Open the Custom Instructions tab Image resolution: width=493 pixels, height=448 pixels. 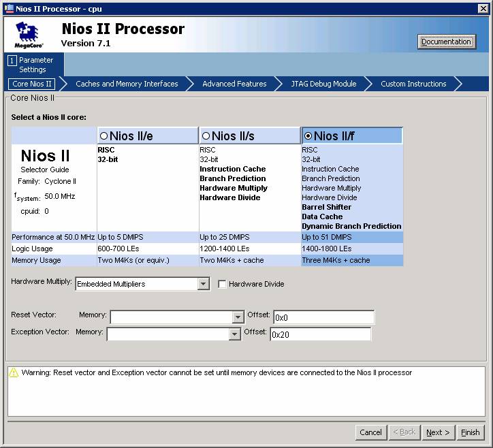point(413,84)
